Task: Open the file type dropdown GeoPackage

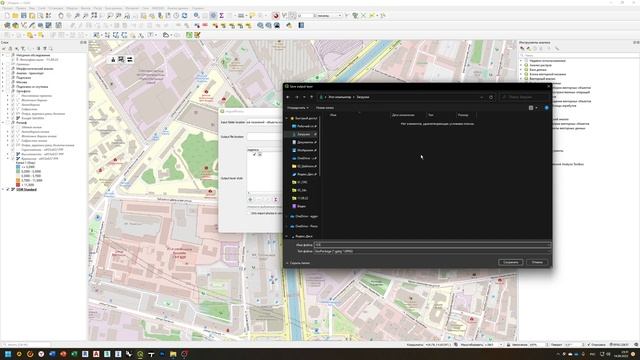Action: 433,251
